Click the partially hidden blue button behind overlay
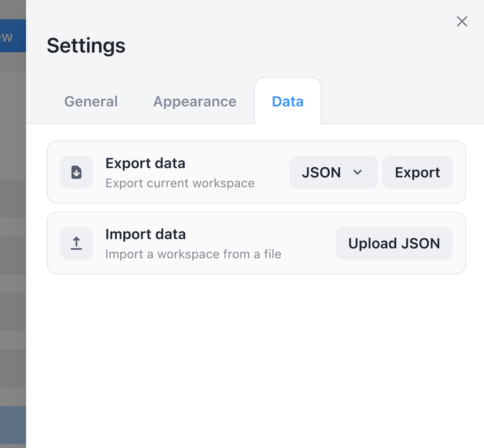 coord(12,36)
